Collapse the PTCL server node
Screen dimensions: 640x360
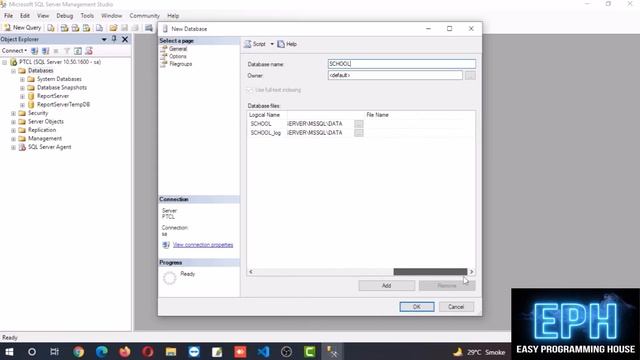pos(4,62)
